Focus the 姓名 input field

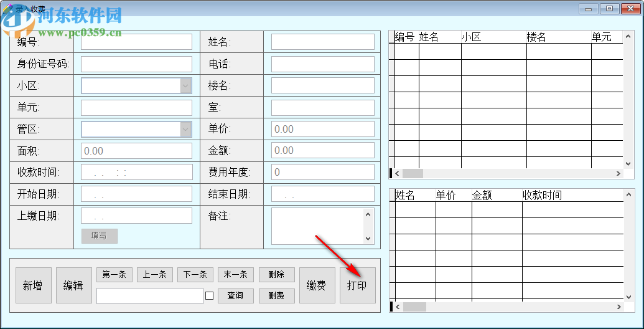pyautogui.click(x=323, y=42)
